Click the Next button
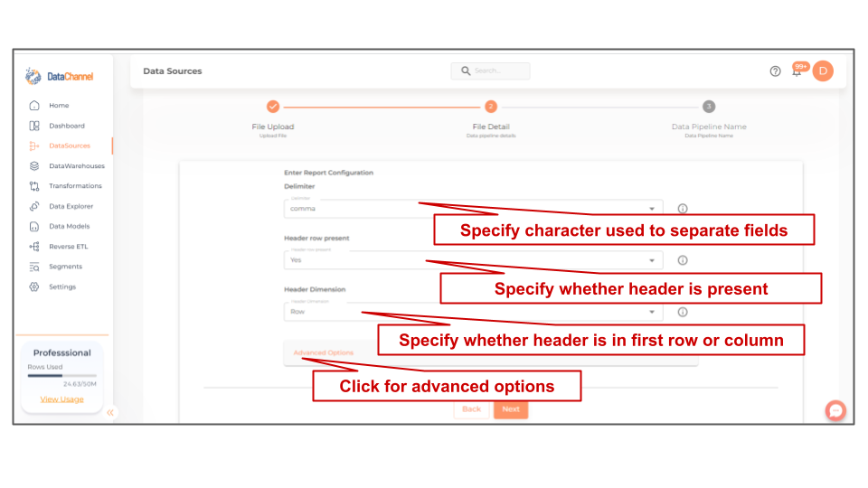868x488 pixels. 510,409
